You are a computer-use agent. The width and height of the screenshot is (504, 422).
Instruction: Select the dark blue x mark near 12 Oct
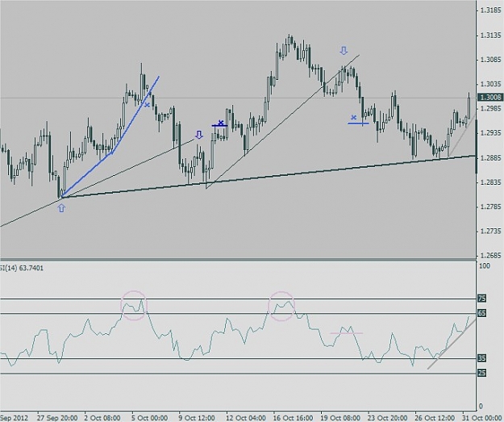pyautogui.click(x=221, y=123)
